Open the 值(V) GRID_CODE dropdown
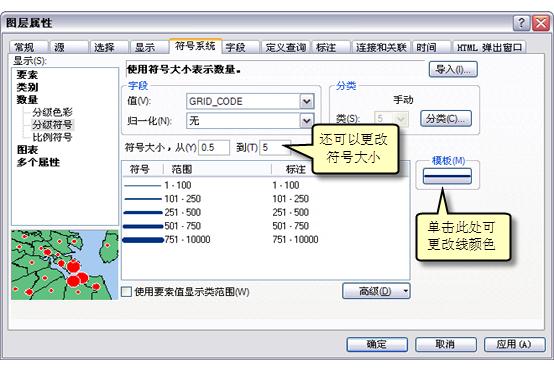The image size is (554, 371). click(x=307, y=102)
